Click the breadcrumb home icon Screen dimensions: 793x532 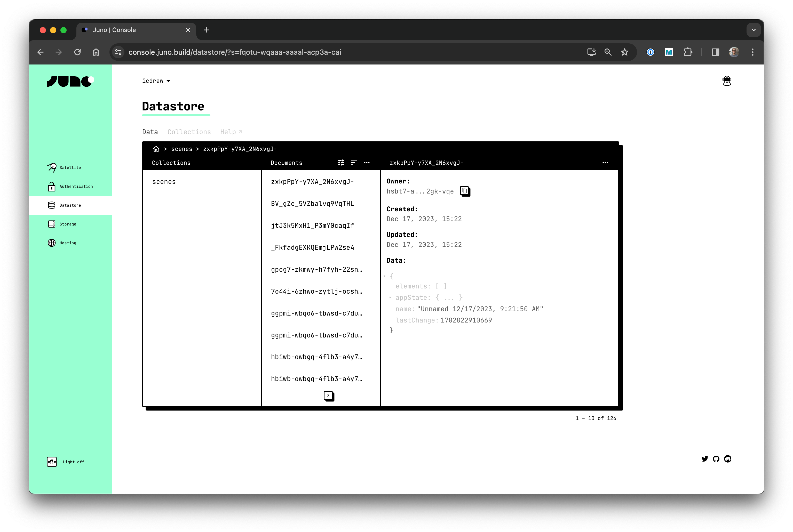(156, 149)
